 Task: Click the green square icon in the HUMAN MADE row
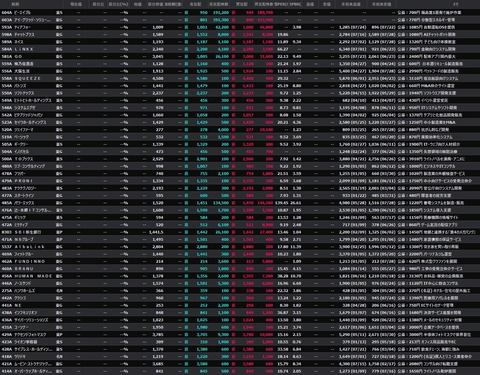point(186,276)
